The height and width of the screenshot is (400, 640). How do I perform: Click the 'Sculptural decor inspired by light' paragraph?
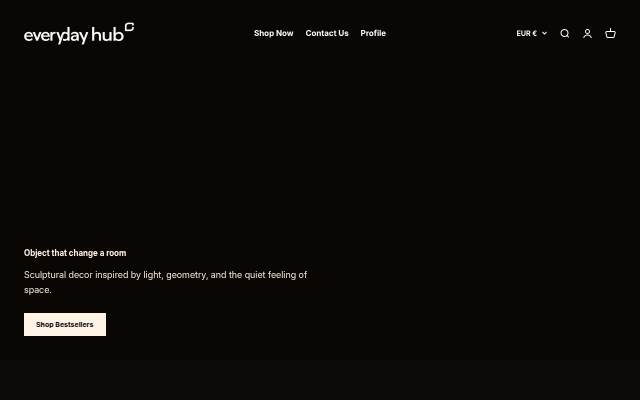pyautogui.click(x=165, y=282)
